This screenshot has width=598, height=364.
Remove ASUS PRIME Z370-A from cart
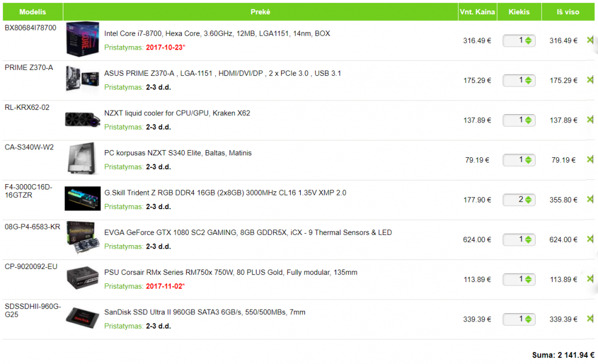pos(590,80)
